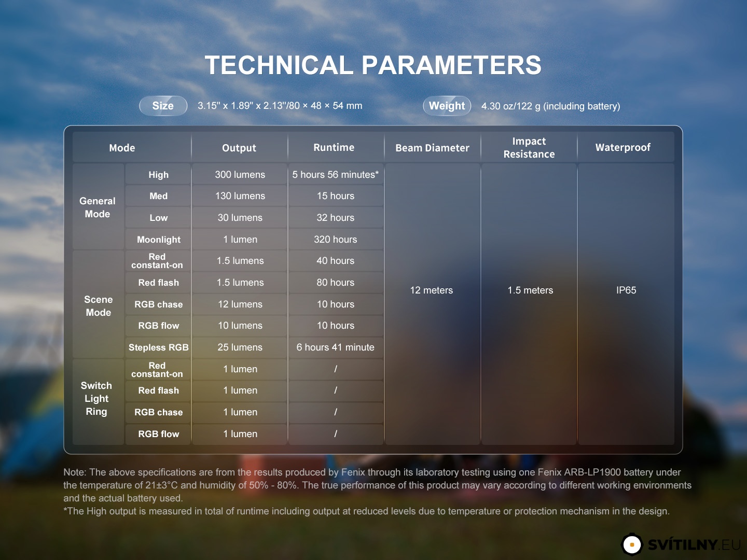
Task: Click the Switch Light Ring group cell
Action: tap(96, 399)
